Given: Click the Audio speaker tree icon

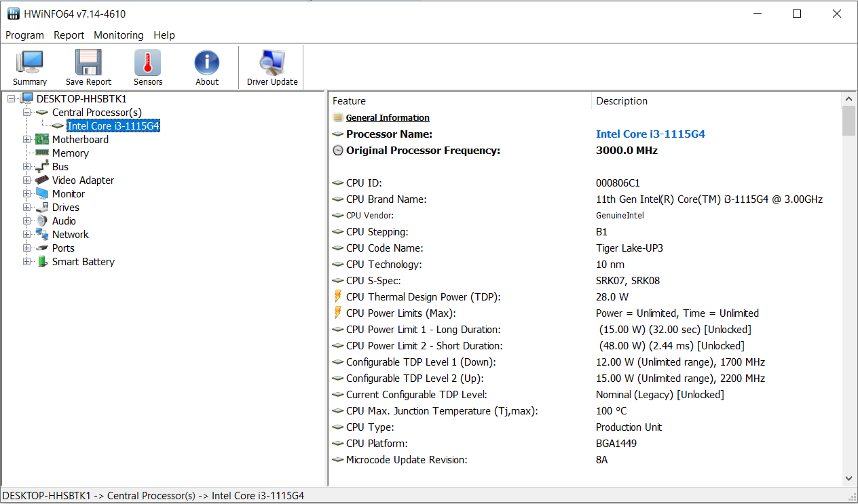Looking at the screenshot, I should coord(42,221).
